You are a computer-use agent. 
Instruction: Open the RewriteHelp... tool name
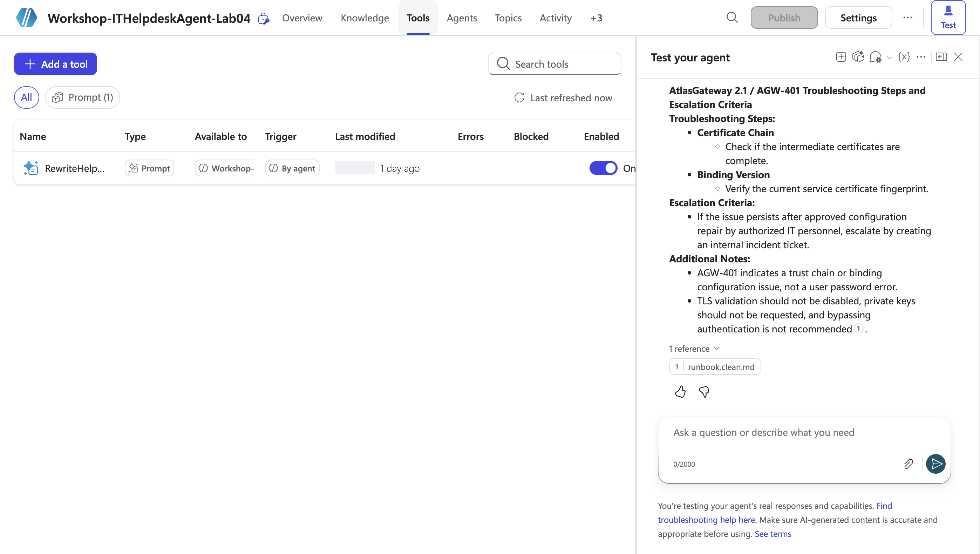pos(75,169)
